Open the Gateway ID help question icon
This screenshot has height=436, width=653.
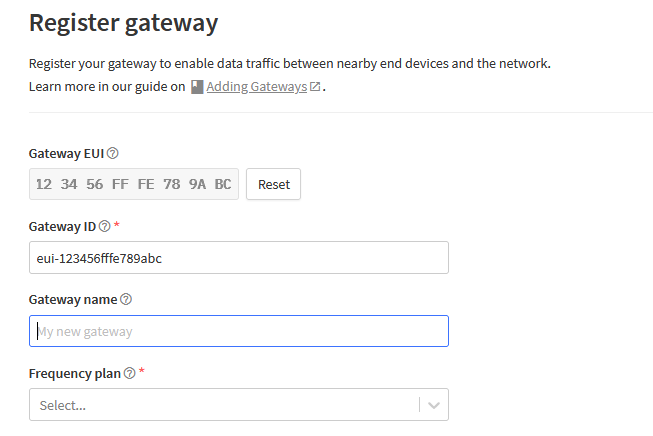pyautogui.click(x=105, y=226)
